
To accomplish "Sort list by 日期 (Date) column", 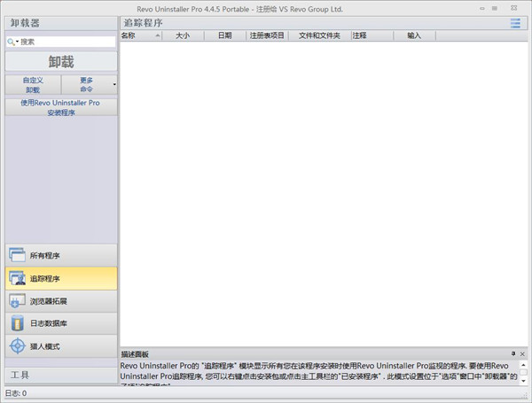I will pos(224,36).
